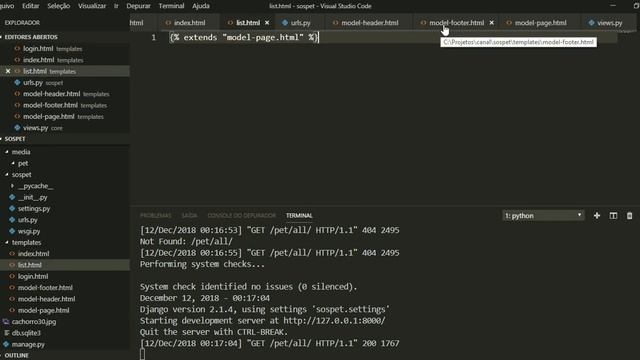Image resolution: width=640 pixels, height=360 pixels.
Task: Open the Editar menu
Action: point(31,6)
